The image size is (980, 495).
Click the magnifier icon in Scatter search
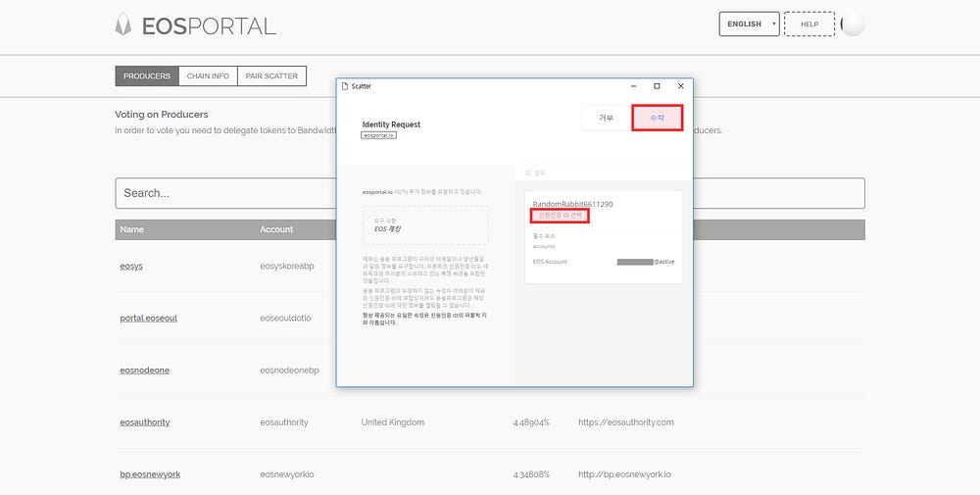(x=528, y=173)
